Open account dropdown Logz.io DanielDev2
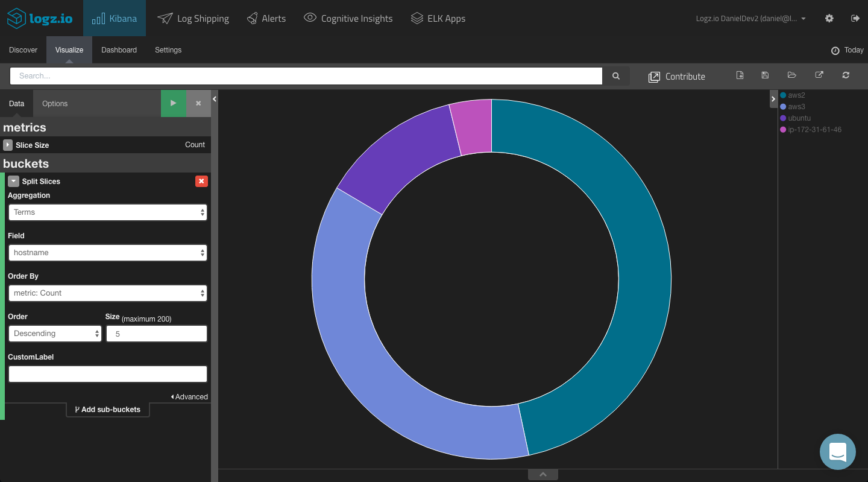The width and height of the screenshot is (868, 482). (x=750, y=19)
